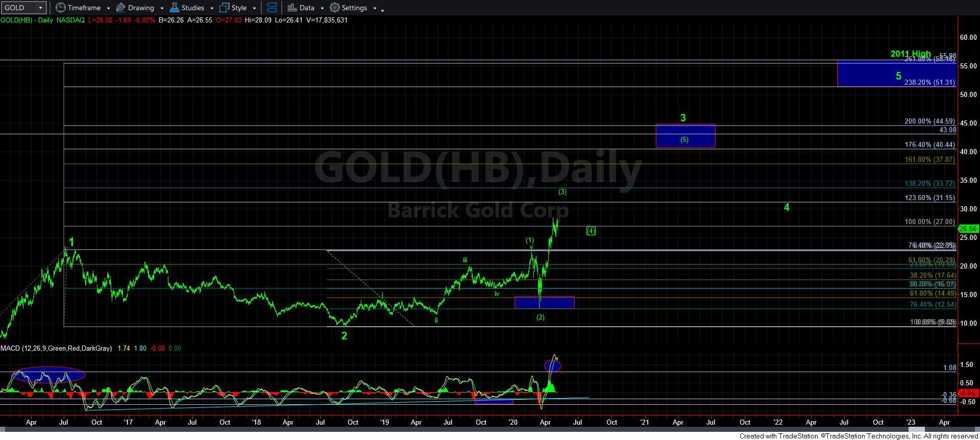Click the large green wave 3 label
Image resolution: width=980 pixels, height=440 pixels.
click(x=683, y=118)
